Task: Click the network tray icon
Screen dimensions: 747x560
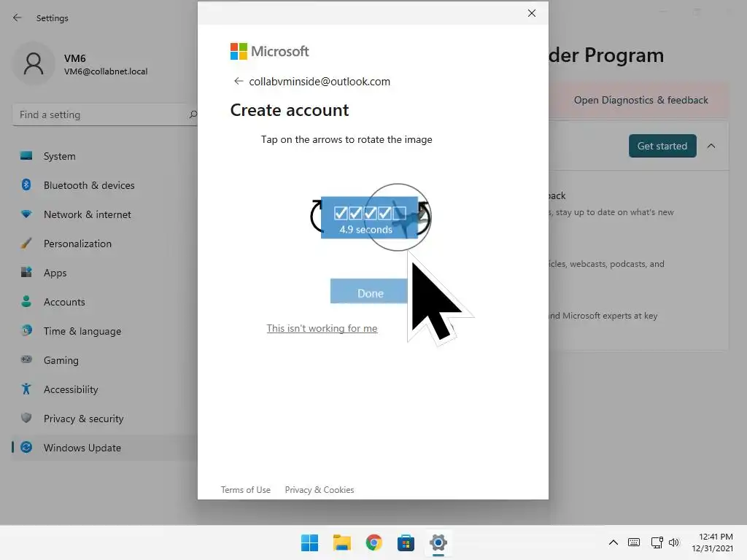Action: coord(657,542)
